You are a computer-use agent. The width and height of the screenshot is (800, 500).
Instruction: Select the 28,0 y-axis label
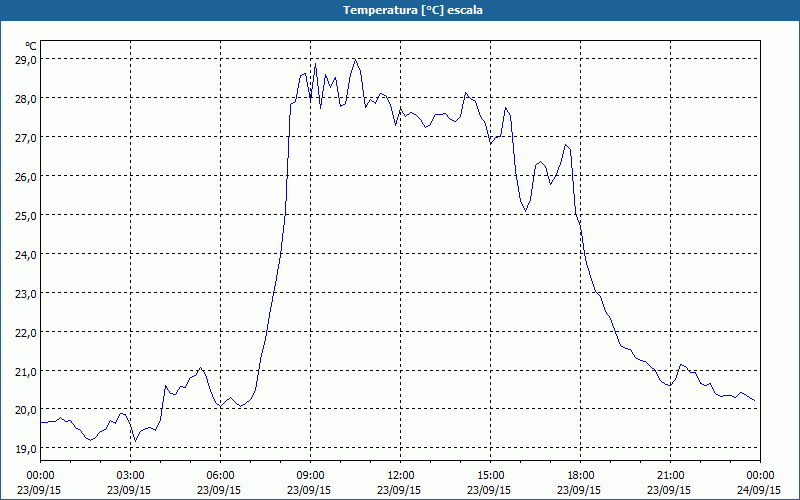[x=27, y=98]
